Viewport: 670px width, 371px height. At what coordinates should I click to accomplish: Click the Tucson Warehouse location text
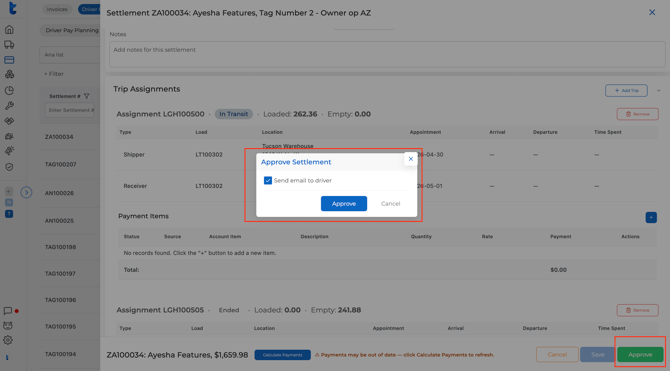click(288, 146)
